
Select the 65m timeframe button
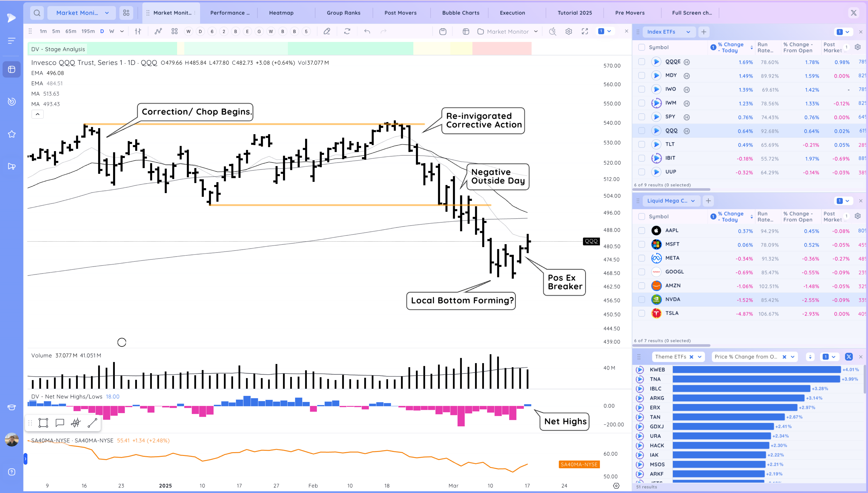point(71,31)
